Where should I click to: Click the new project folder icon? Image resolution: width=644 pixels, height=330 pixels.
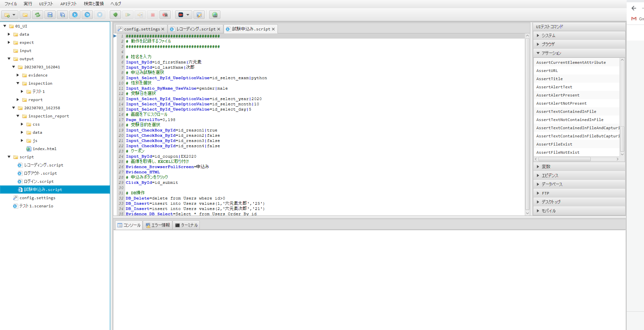coord(7,15)
